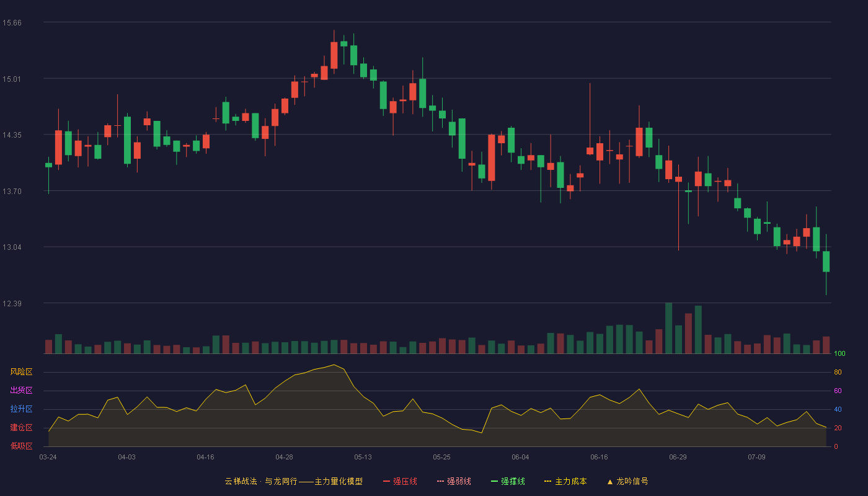The width and height of the screenshot is (868, 496).
Task: Click the yellow dashed 主力成本 legend icon
Action: tap(548, 481)
